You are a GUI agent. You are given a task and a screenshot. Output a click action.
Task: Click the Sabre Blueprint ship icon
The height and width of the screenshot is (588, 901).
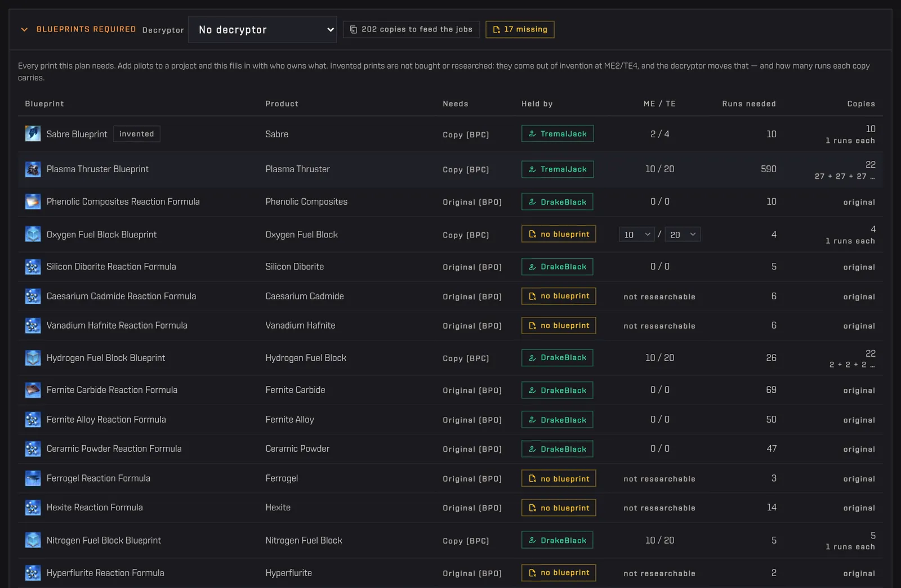click(33, 134)
